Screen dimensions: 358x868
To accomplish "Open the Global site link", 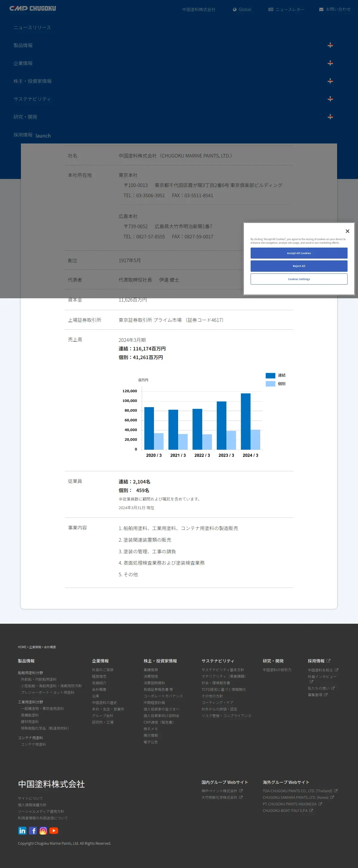I will (x=242, y=10).
